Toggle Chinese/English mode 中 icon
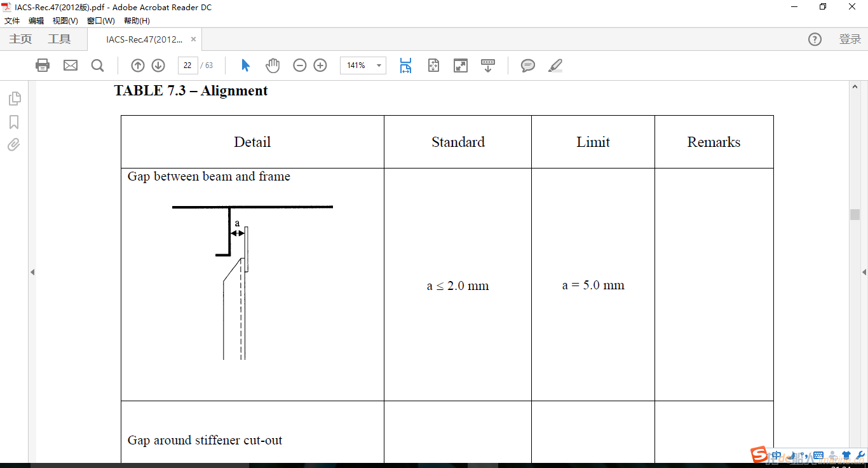This screenshot has height=468, width=868. [x=776, y=455]
